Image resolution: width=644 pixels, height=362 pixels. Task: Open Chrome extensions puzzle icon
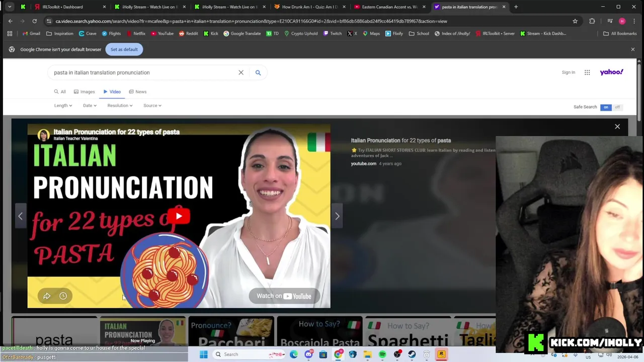[592, 21]
